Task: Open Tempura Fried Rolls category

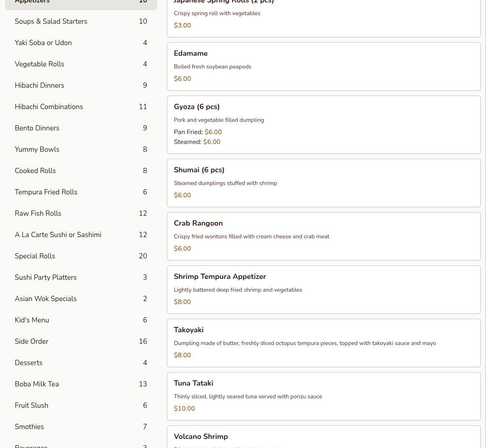Action: pyautogui.click(x=81, y=192)
